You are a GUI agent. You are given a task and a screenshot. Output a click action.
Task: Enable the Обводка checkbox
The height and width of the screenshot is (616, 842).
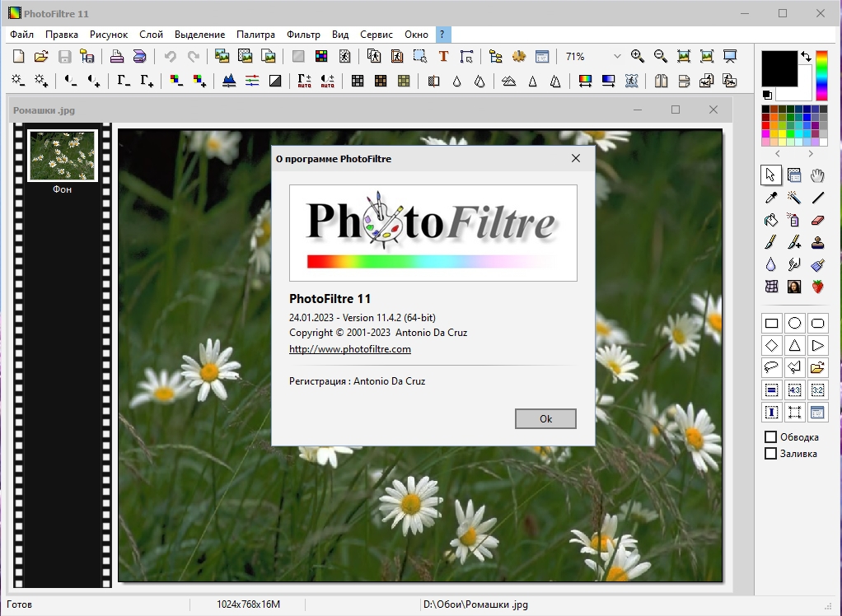tap(770, 436)
